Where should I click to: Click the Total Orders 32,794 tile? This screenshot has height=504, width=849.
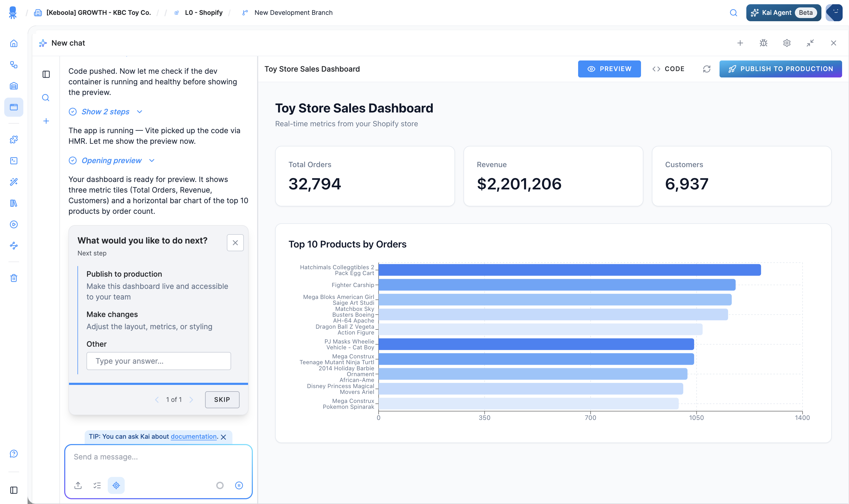pyautogui.click(x=365, y=176)
